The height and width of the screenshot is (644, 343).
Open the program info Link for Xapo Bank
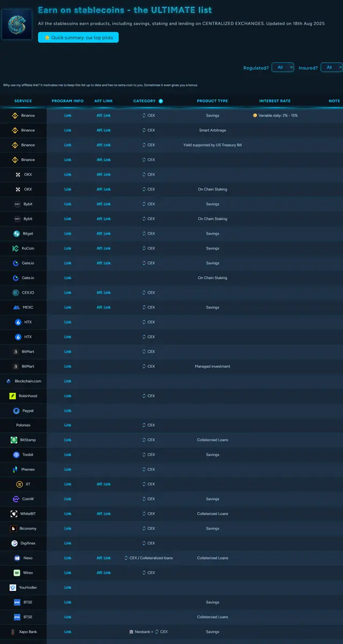pyautogui.click(x=68, y=632)
